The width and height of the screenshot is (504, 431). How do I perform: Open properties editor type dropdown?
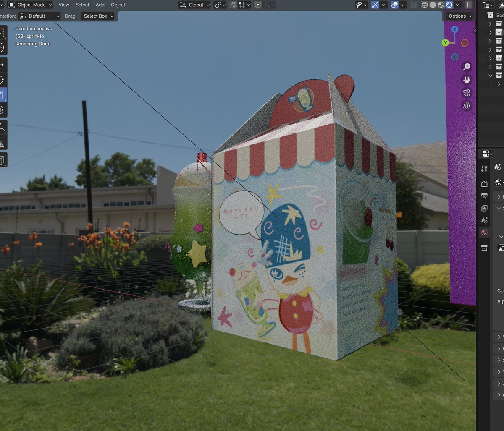click(x=488, y=154)
